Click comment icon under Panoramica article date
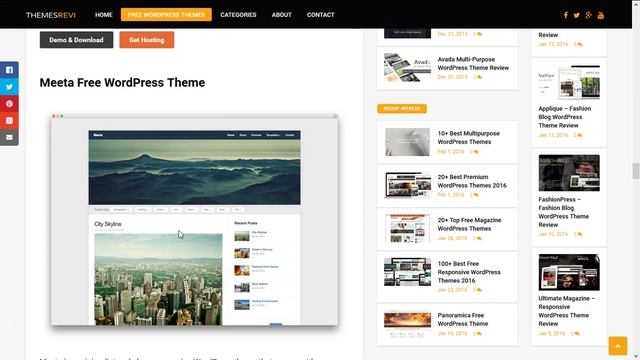Viewport: 640px width, 360px height. [477, 333]
